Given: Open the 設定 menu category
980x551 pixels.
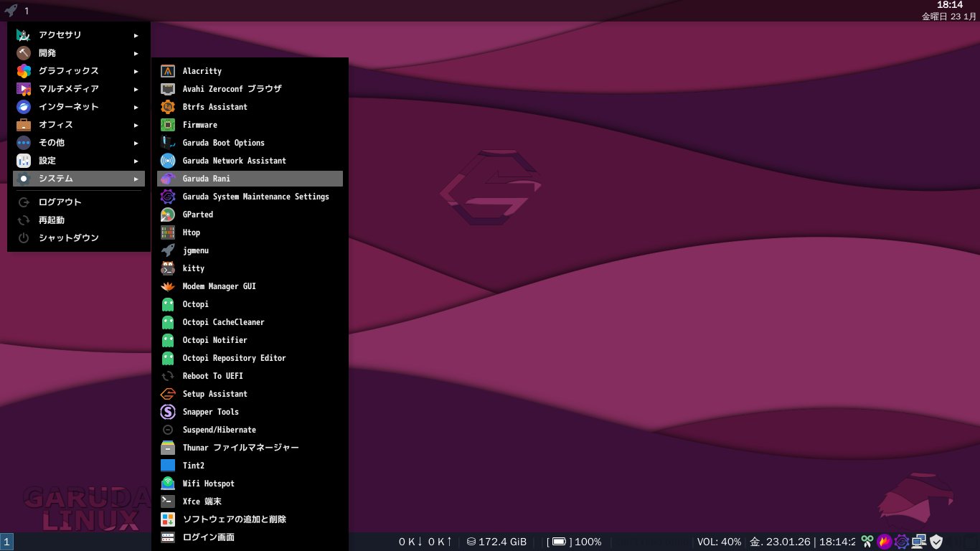Looking at the screenshot, I should [77, 161].
